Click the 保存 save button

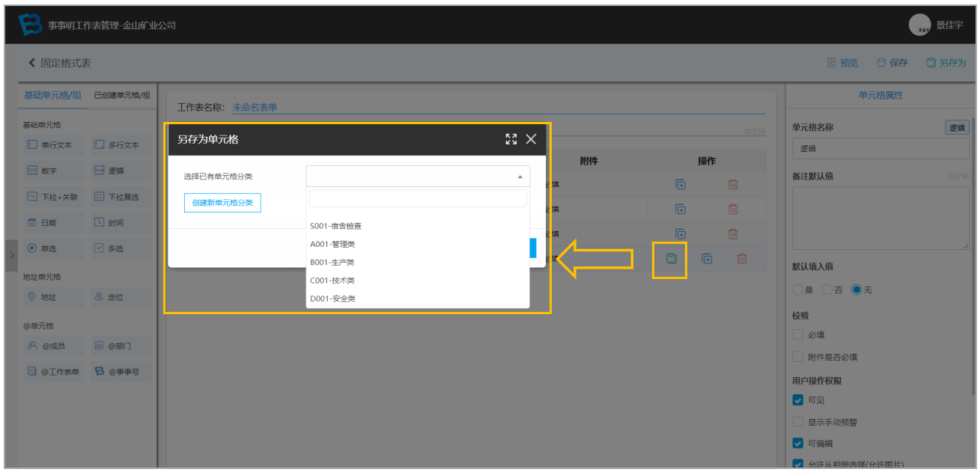(892, 63)
